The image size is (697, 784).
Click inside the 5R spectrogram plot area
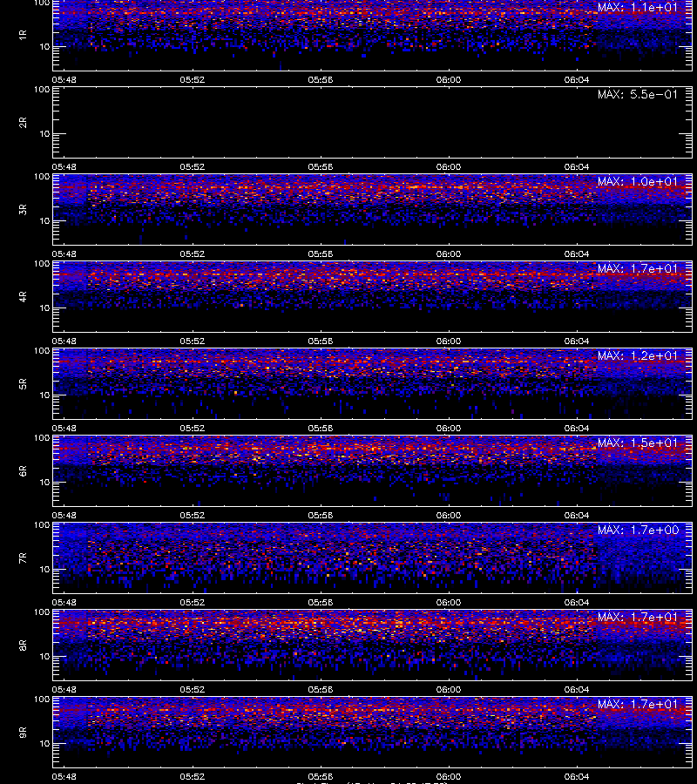click(373, 383)
